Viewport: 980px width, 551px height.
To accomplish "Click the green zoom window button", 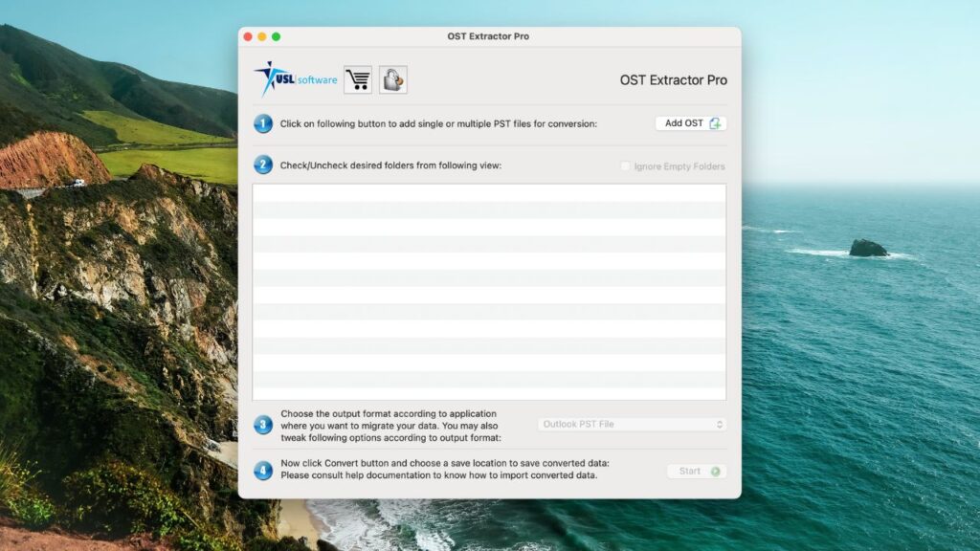I will pyautogui.click(x=277, y=35).
